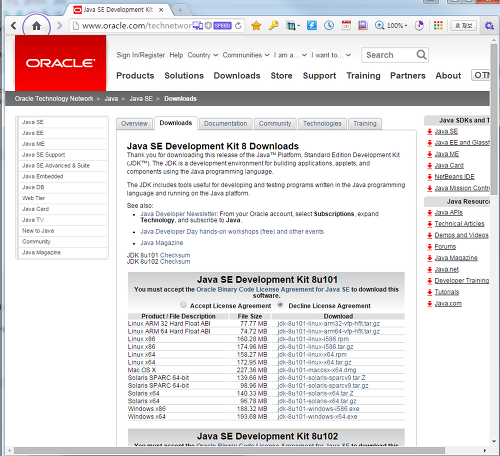500x456 pixels.
Task: Expand the Country dropdown
Action: (x=203, y=55)
